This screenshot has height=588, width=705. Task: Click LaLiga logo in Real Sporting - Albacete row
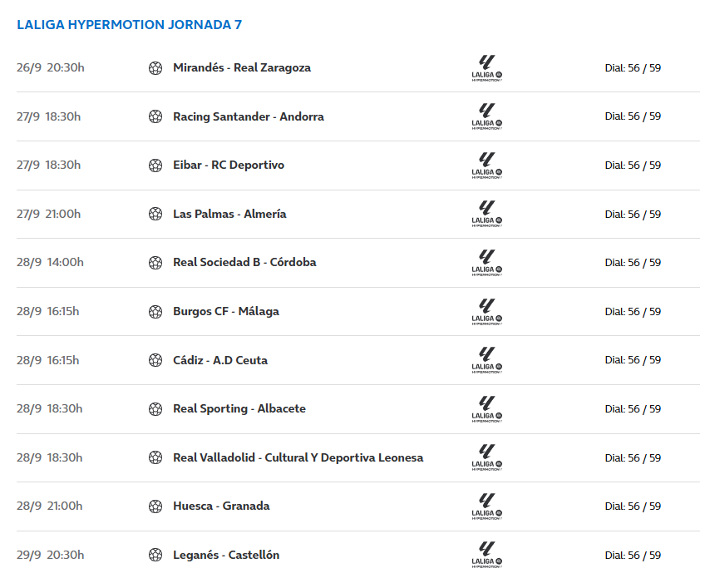pyautogui.click(x=486, y=409)
